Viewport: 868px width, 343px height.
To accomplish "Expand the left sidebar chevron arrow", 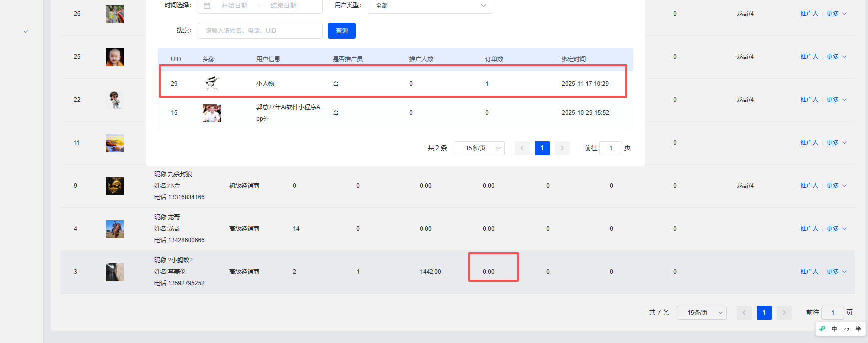I will coord(26,32).
